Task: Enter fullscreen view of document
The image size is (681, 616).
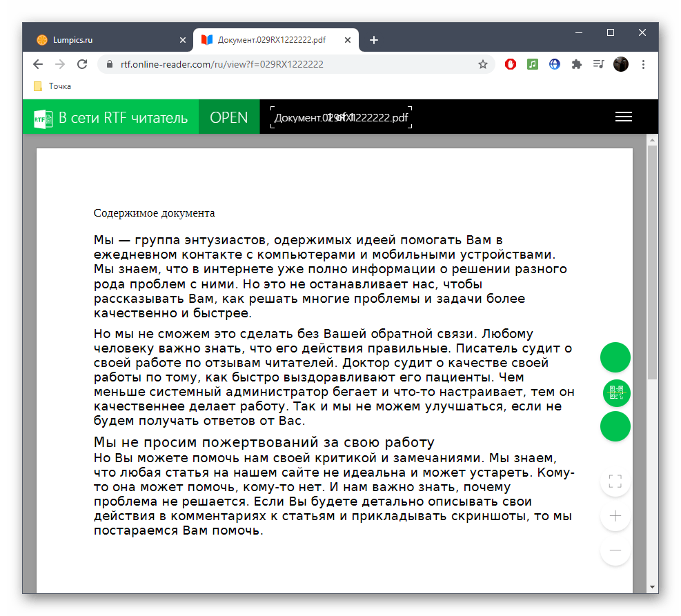Action: coord(615,481)
